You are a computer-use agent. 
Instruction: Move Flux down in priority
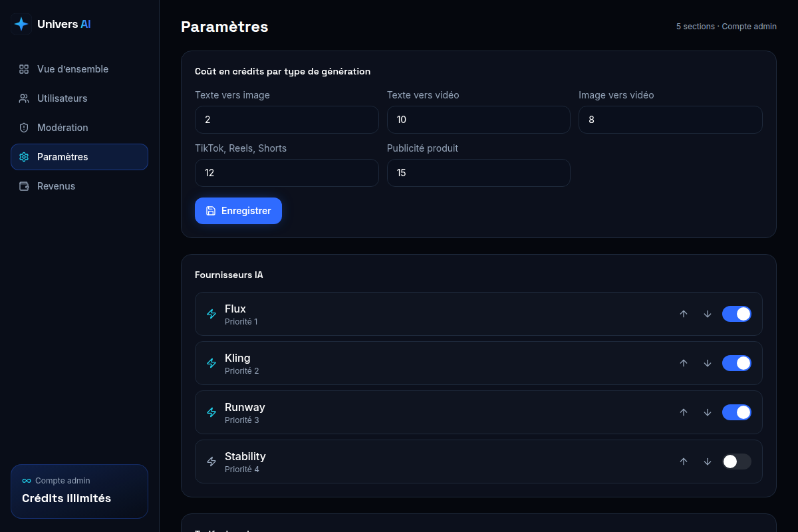(708, 314)
